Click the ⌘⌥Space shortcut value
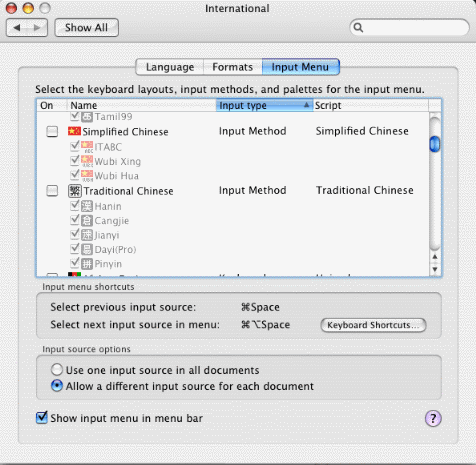This screenshot has width=476, height=465. tap(265, 325)
